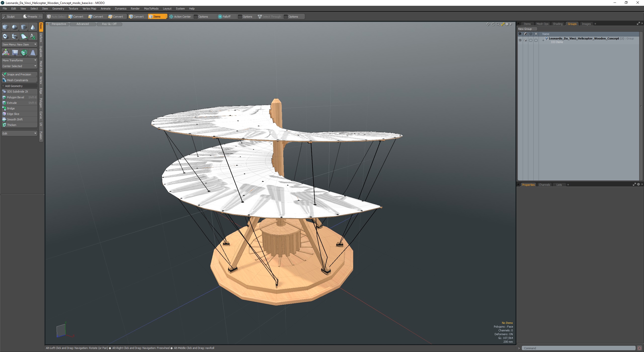The image size is (644, 352).
Task: Open Mesh Constraints
Action: 19,80
